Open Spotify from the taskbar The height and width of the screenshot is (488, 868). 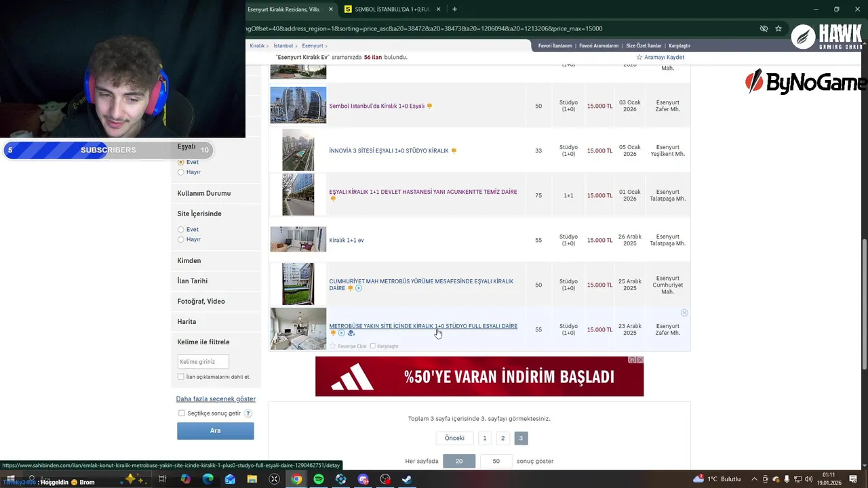point(319,479)
